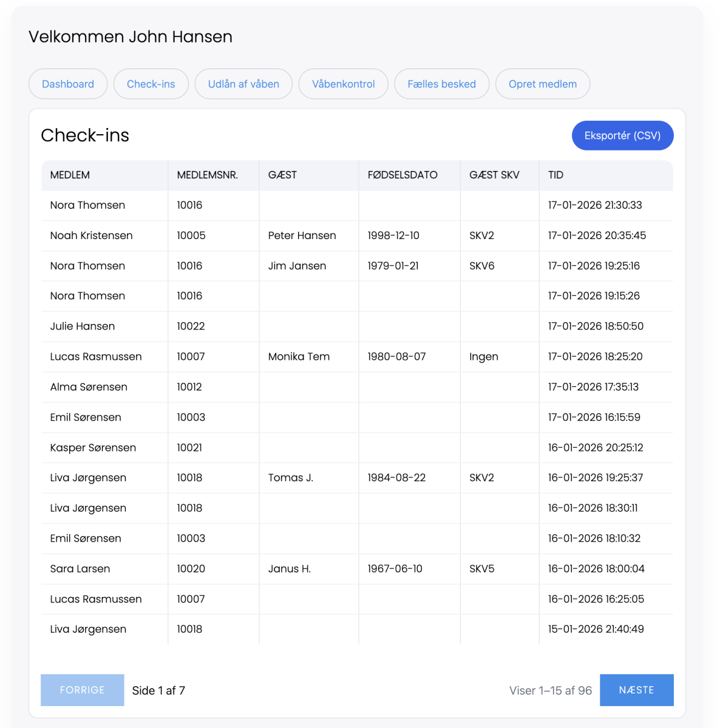This screenshot has width=720, height=728.
Task: Open the Fælles besked tab
Action: click(x=441, y=84)
